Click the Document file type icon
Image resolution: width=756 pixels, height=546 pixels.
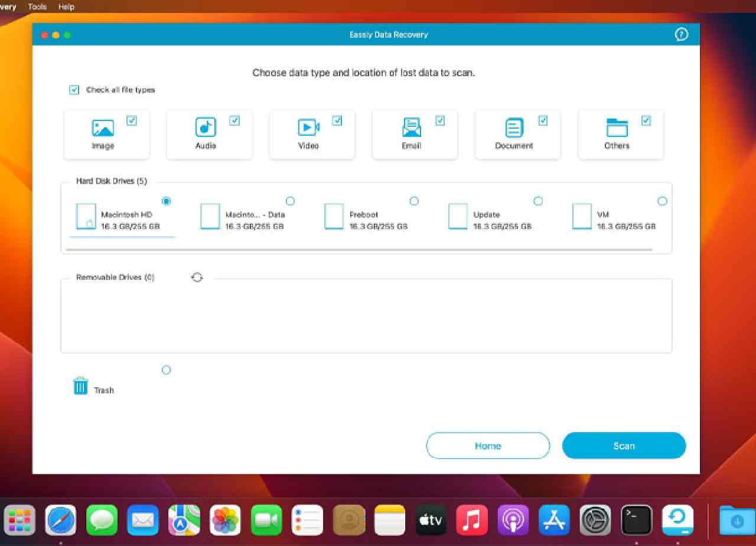click(514, 127)
